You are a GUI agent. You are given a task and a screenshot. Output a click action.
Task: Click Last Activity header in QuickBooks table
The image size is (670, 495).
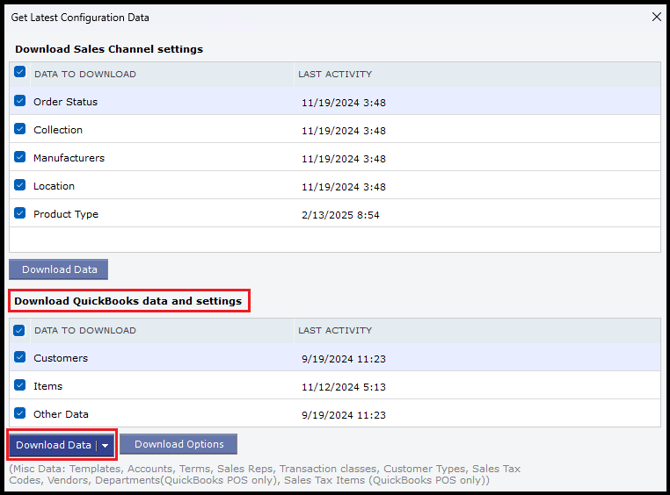(334, 331)
